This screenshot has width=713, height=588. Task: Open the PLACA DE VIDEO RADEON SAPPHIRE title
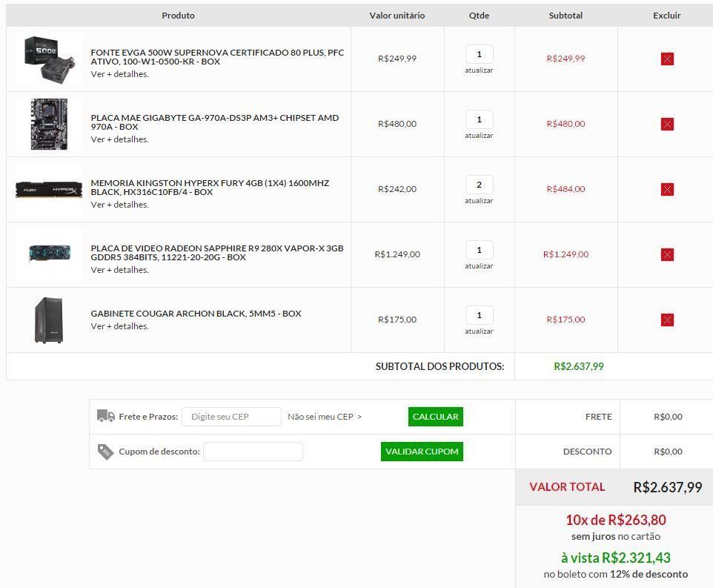(217, 253)
